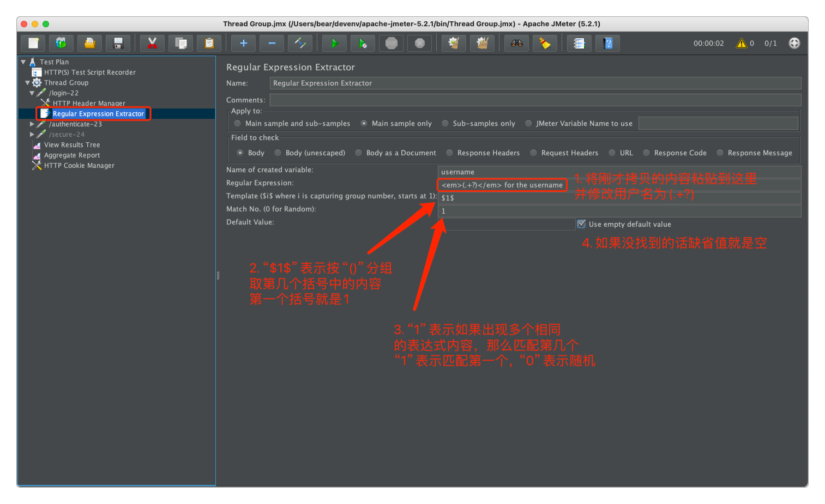Click the Default Value input field
Screen dimensions: 825x504
click(507, 224)
